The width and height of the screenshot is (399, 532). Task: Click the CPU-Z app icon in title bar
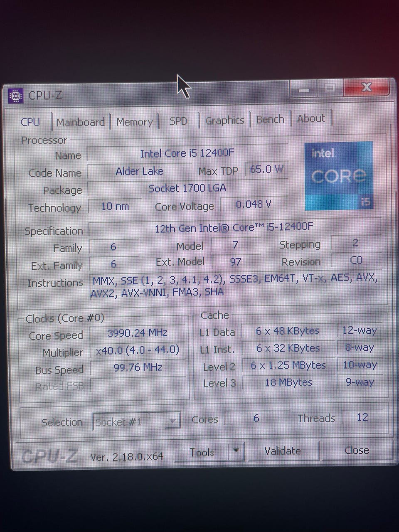pyautogui.click(x=15, y=96)
